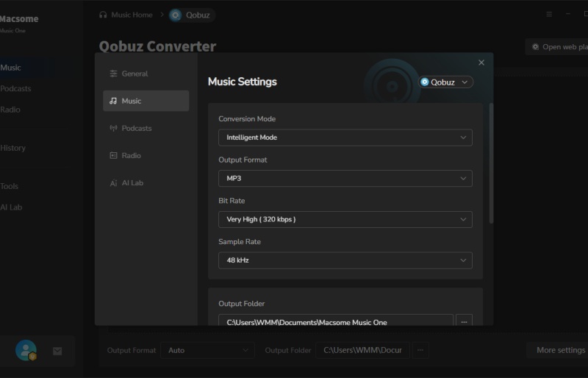Click the bottom bar Output Folder path field
Image resolution: width=588 pixels, height=378 pixels.
(x=362, y=350)
